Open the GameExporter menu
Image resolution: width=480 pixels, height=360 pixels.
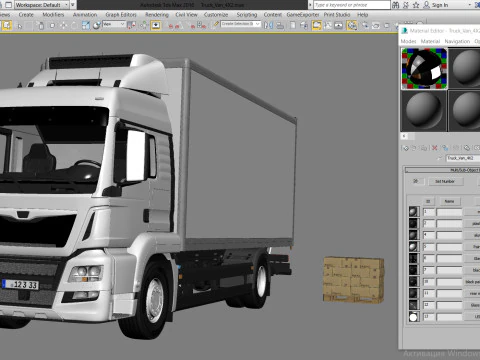point(303,15)
